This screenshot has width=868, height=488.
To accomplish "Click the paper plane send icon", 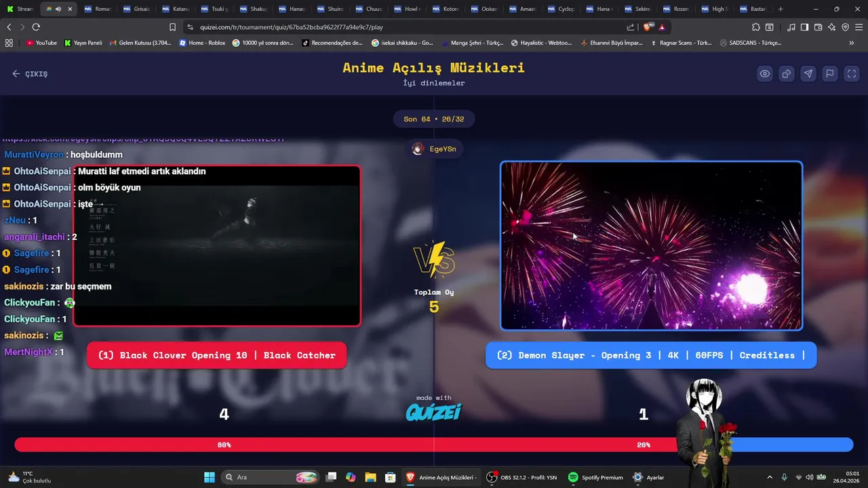I will 808,74.
